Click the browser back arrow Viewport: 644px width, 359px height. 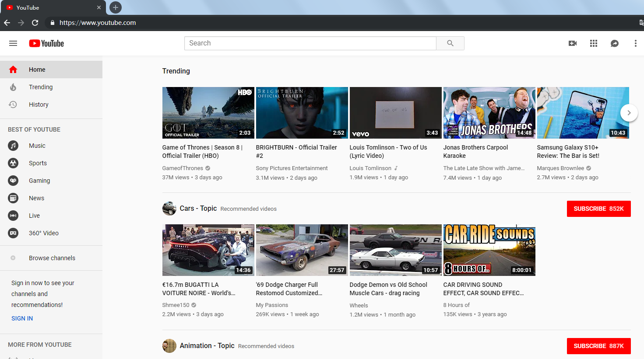7,23
